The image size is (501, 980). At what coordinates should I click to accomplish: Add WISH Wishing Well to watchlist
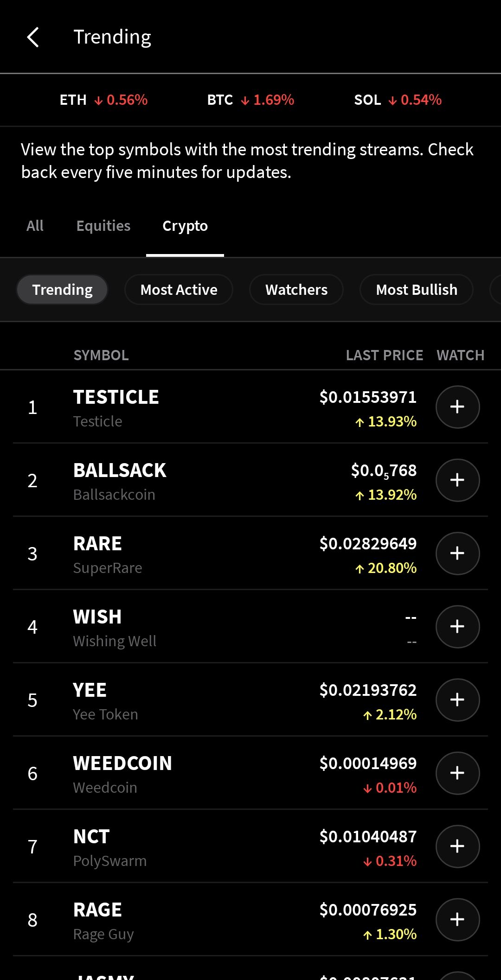[457, 627]
